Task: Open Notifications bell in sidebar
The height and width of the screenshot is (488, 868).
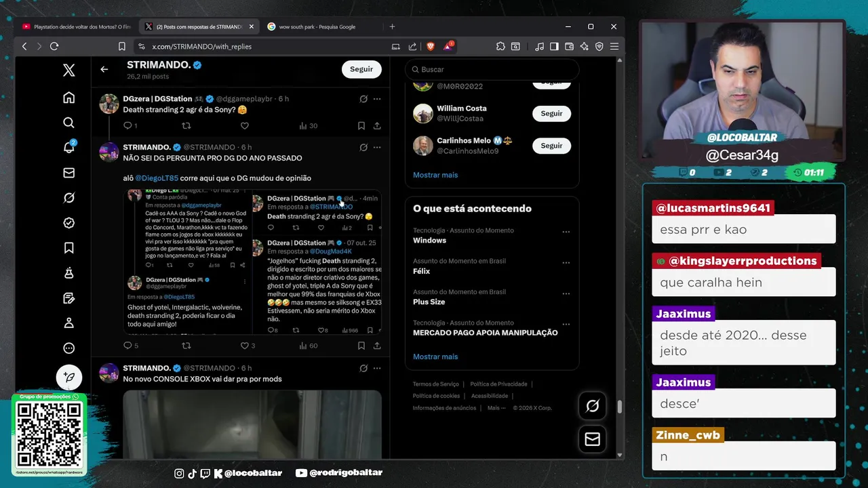Action: (68, 147)
